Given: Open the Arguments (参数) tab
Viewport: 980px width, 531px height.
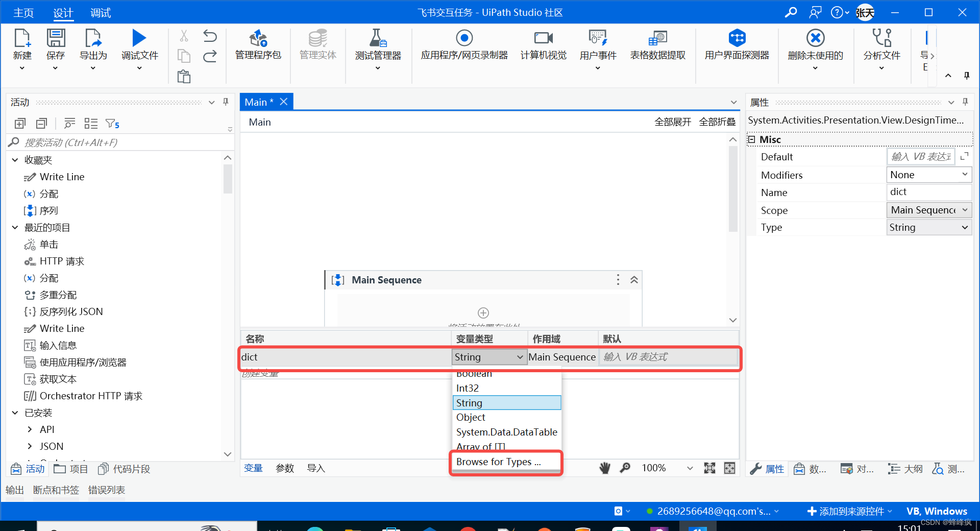Looking at the screenshot, I should point(285,468).
